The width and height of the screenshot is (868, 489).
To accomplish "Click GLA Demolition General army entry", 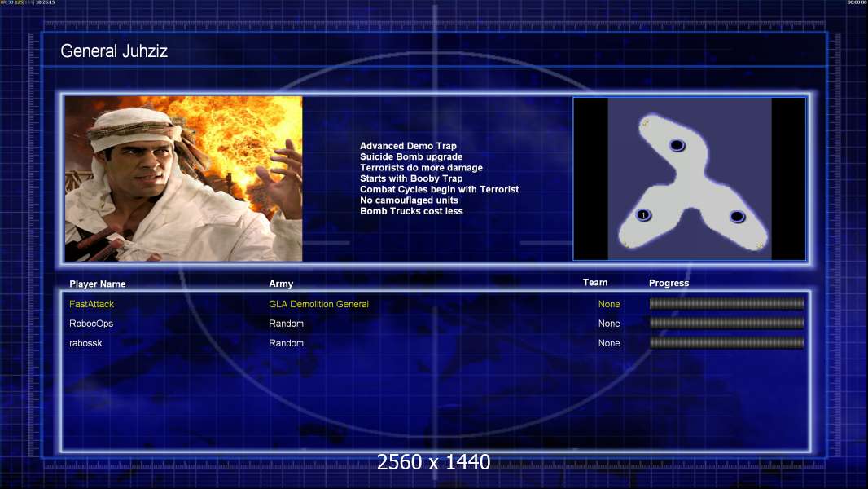I will tap(318, 304).
